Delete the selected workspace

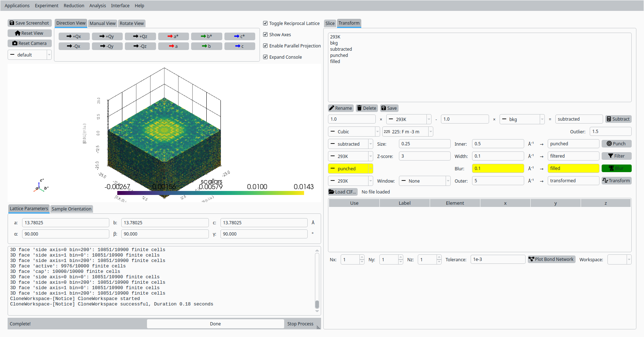pos(367,108)
